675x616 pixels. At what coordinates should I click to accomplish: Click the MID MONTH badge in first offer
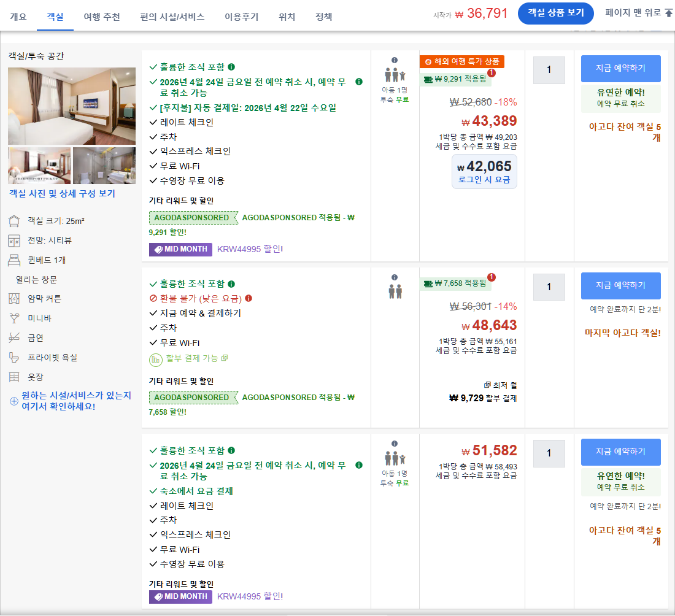[180, 249]
